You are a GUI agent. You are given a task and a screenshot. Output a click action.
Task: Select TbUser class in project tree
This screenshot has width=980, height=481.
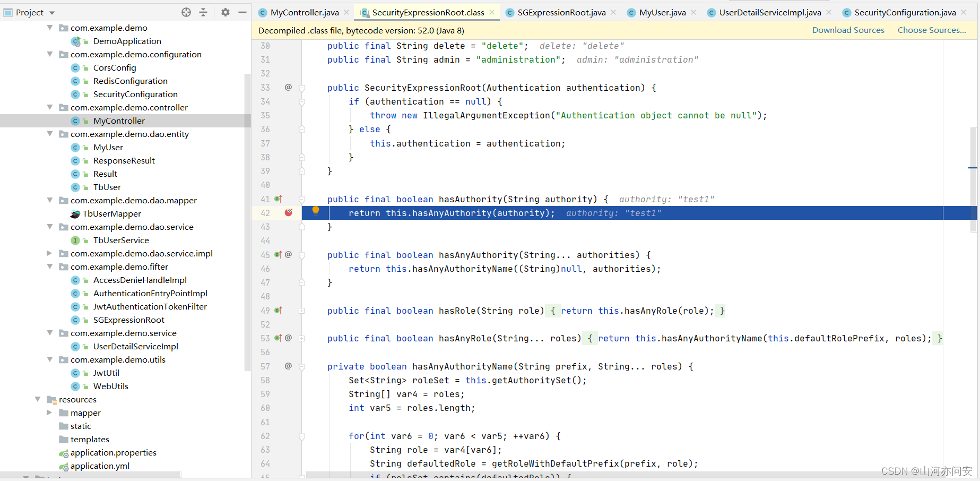tap(107, 187)
